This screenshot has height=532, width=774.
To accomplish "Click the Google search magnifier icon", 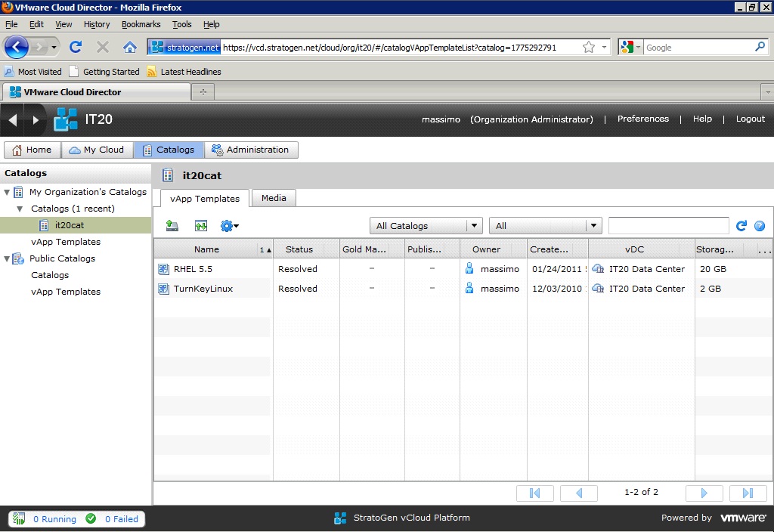I will [x=760, y=47].
